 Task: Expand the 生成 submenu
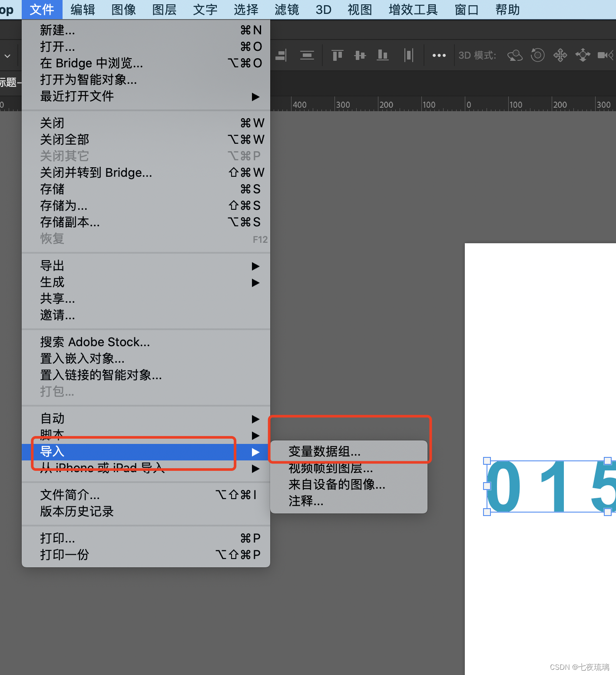coord(146,282)
